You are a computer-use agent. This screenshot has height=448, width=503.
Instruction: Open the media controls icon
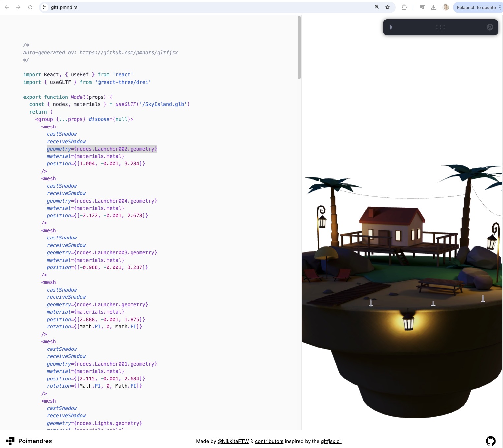point(422,7)
